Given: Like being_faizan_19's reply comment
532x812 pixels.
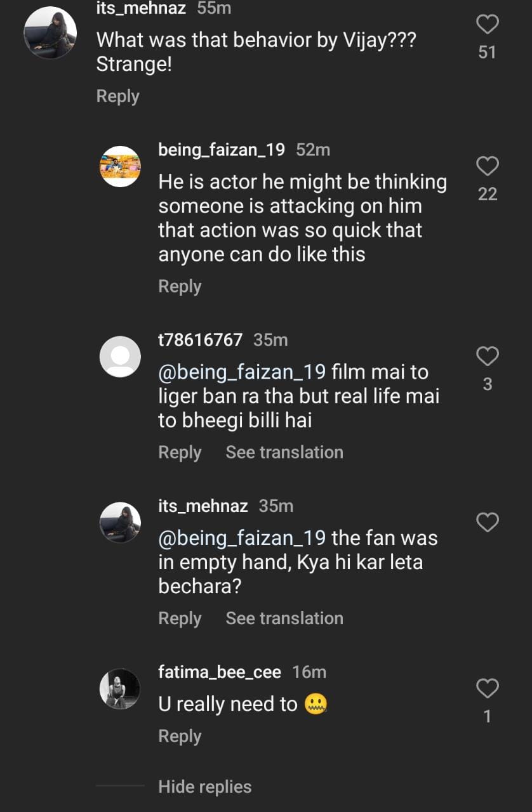Looking at the screenshot, I should coord(487,167).
